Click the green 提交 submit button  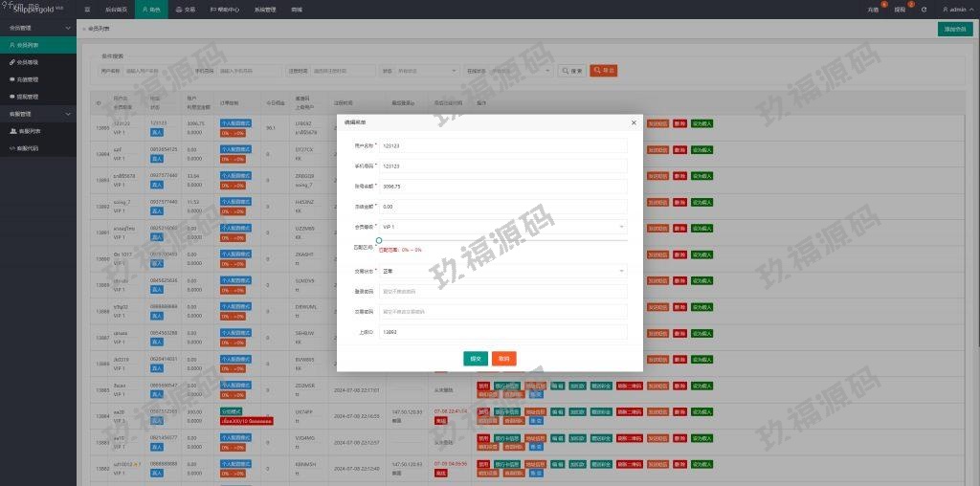pos(475,358)
